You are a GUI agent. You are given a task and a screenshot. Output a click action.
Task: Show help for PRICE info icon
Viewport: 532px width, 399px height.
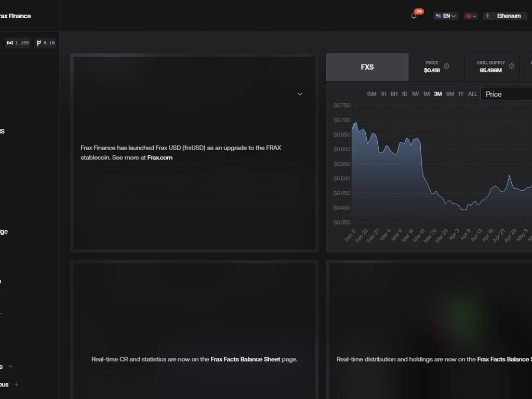coord(446,66)
